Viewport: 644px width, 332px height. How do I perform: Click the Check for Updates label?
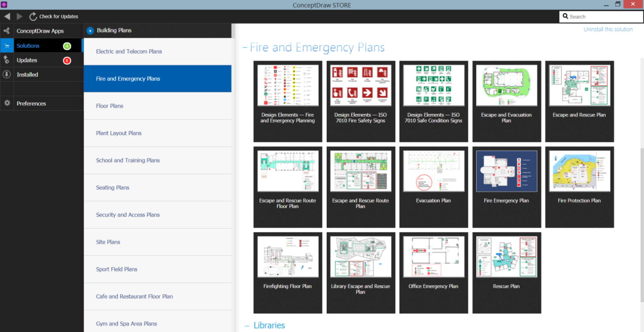click(x=59, y=16)
